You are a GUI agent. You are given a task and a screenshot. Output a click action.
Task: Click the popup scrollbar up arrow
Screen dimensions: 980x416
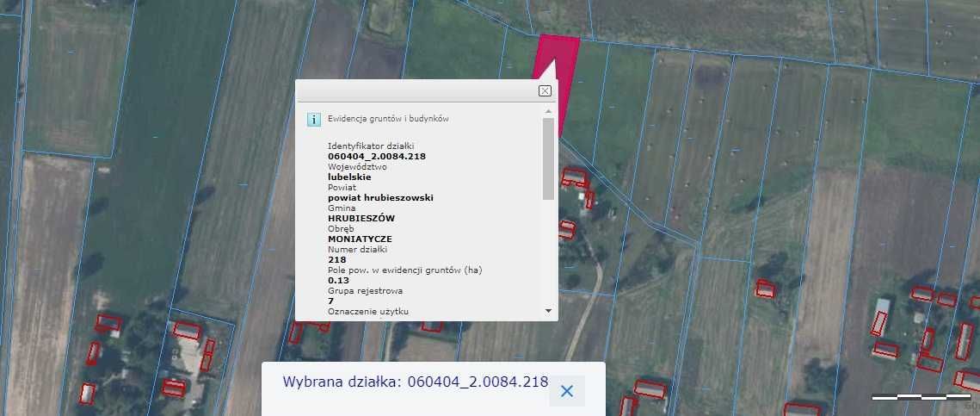coord(548,111)
